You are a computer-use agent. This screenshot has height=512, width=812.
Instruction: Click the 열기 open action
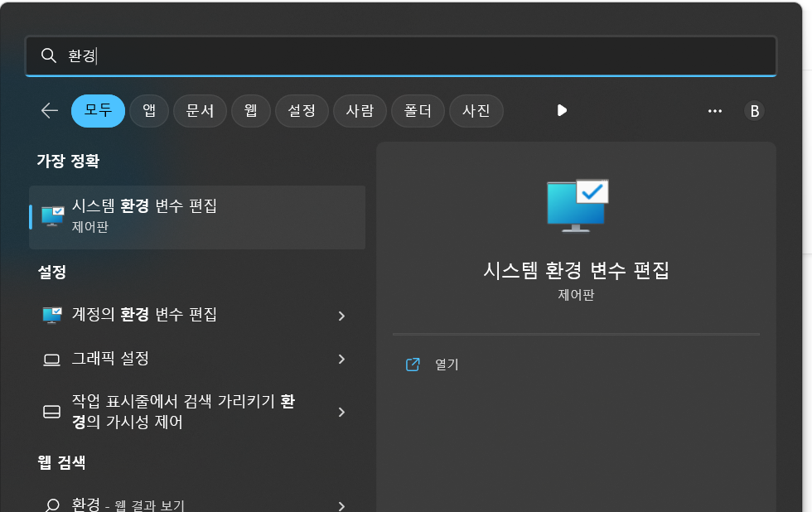pos(447,365)
